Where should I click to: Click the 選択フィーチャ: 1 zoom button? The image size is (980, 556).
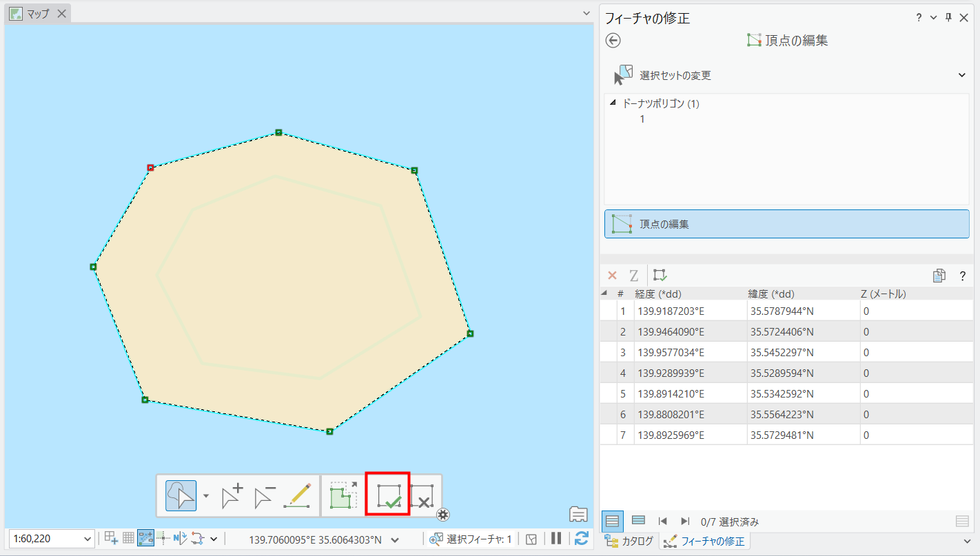[x=436, y=539]
